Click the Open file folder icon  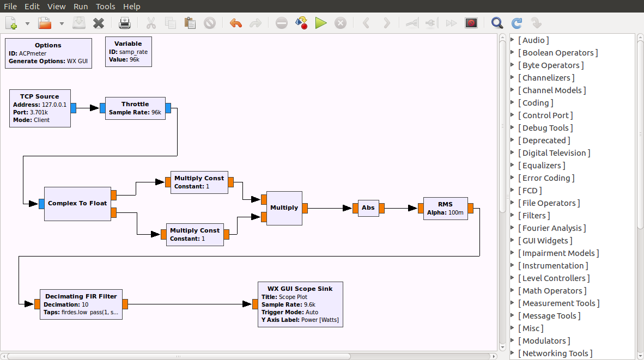pyautogui.click(x=44, y=23)
